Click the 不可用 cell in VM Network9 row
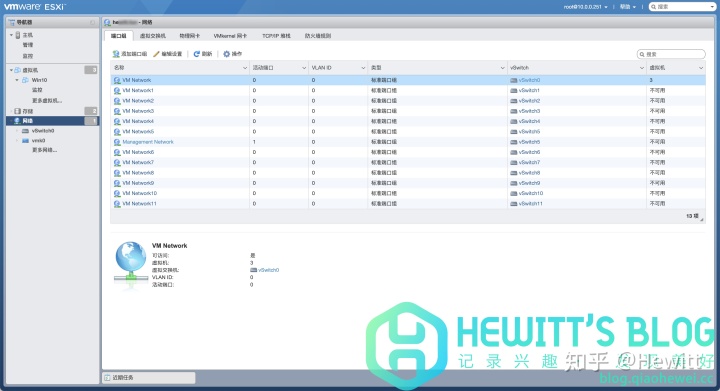 point(657,183)
